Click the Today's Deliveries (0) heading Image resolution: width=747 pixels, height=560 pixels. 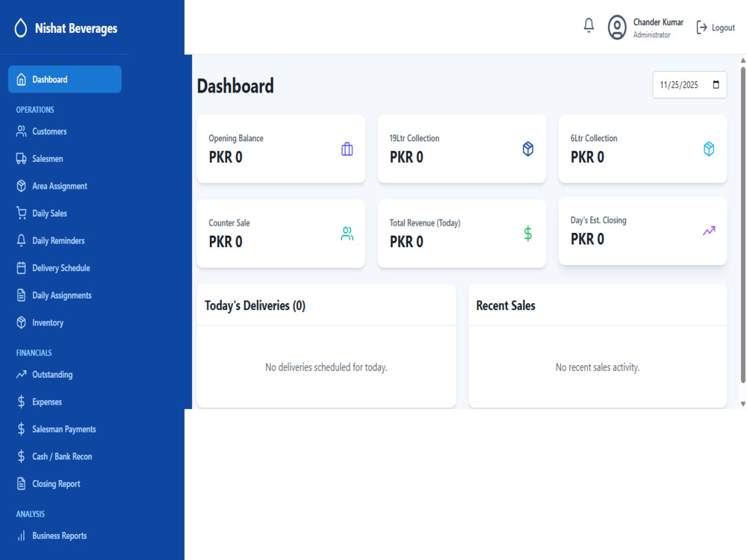coord(255,305)
